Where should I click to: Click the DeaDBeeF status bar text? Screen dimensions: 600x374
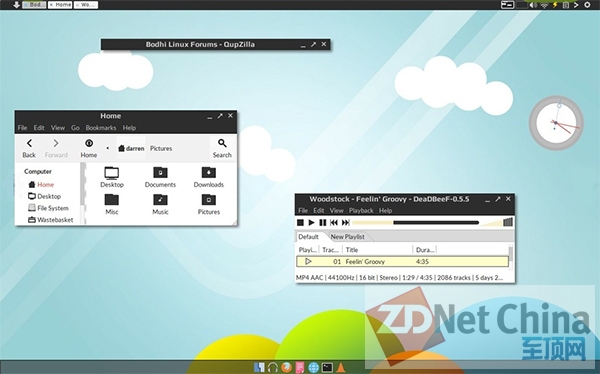(399, 278)
